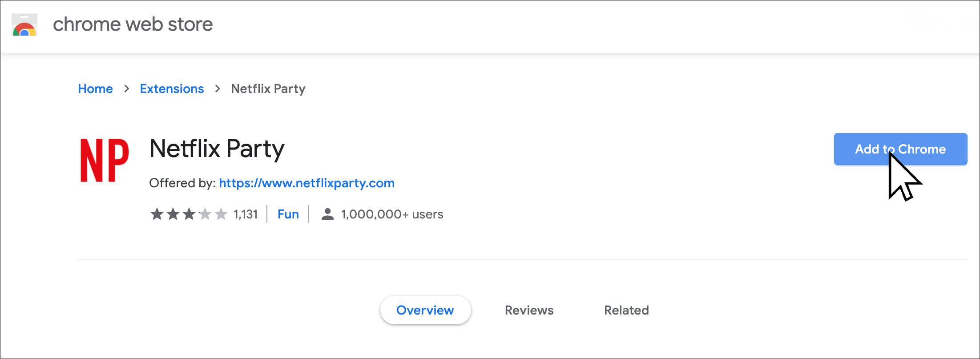Click the Netflix Party NP logo
This screenshot has height=359, width=980.
[x=105, y=160]
